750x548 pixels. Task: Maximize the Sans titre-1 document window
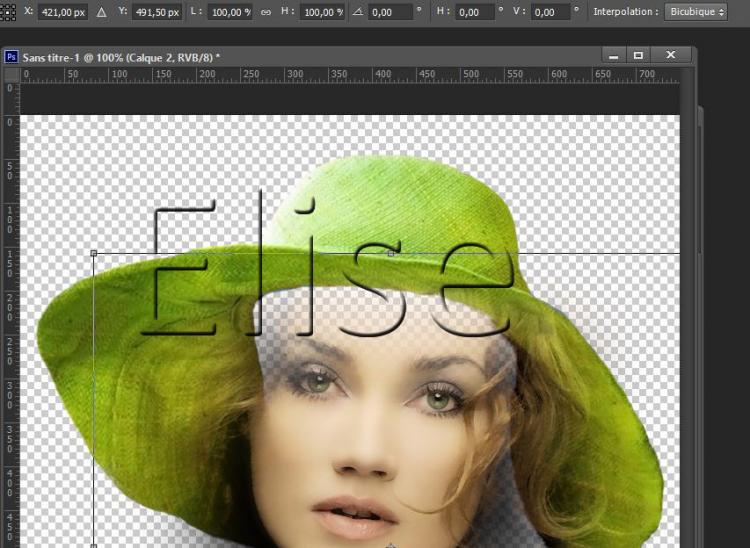point(638,55)
